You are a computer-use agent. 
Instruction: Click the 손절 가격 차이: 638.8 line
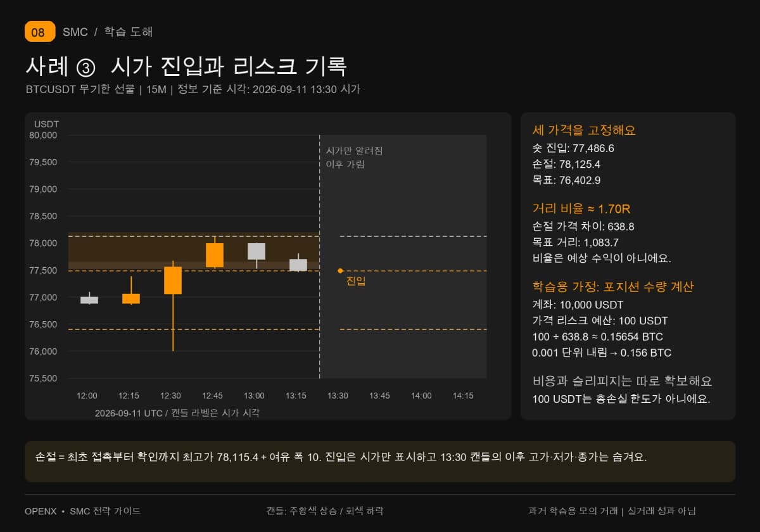point(583,226)
